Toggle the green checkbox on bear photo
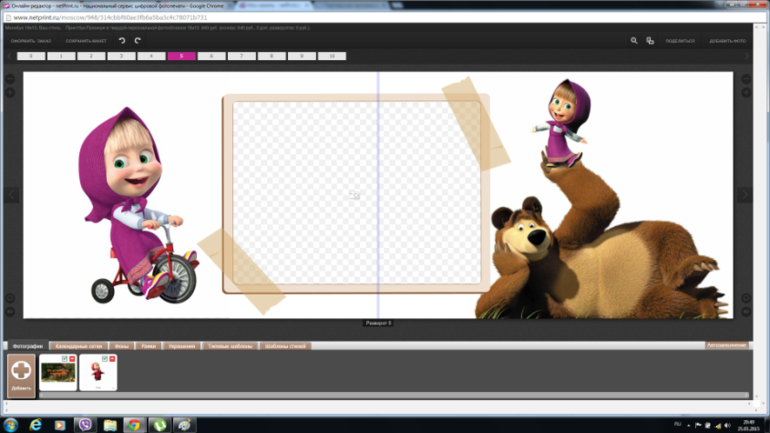The height and width of the screenshot is (433, 770). pyautogui.click(x=64, y=358)
